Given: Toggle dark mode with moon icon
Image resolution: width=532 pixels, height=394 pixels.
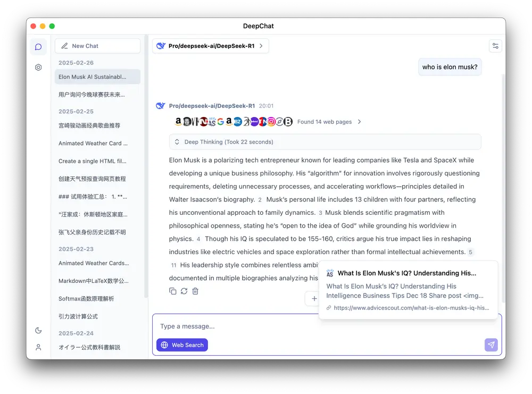Looking at the screenshot, I should [x=38, y=330].
